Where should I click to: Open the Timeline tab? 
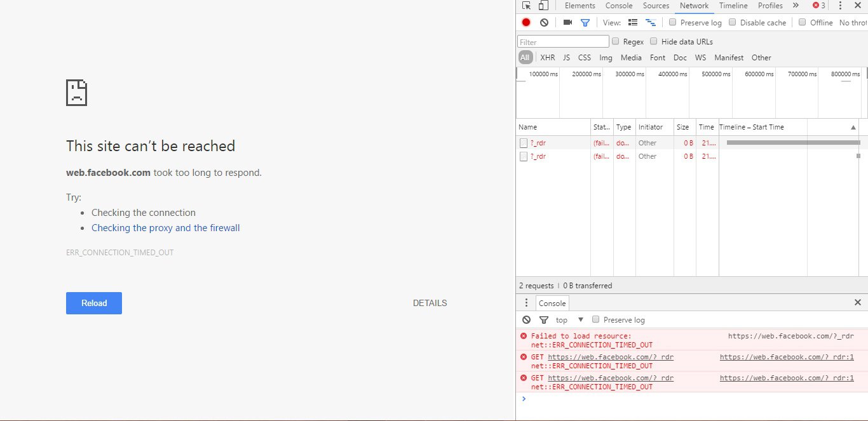(733, 6)
